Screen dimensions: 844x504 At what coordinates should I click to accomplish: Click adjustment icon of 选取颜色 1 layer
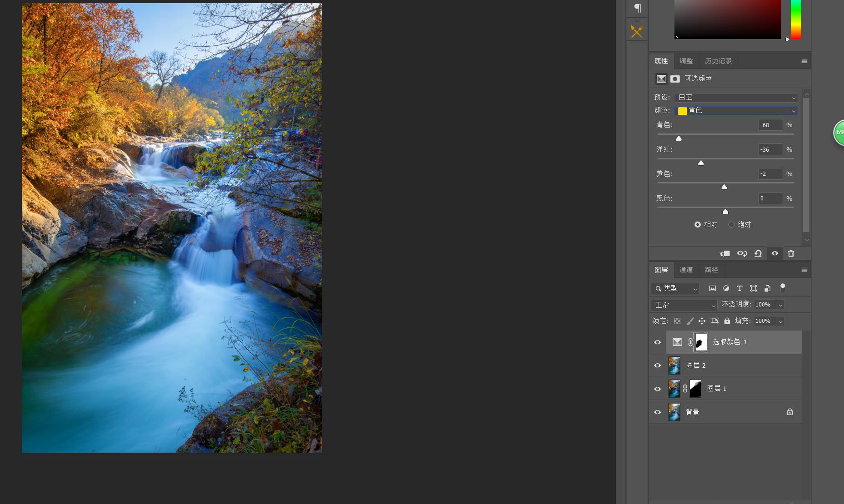(x=677, y=342)
